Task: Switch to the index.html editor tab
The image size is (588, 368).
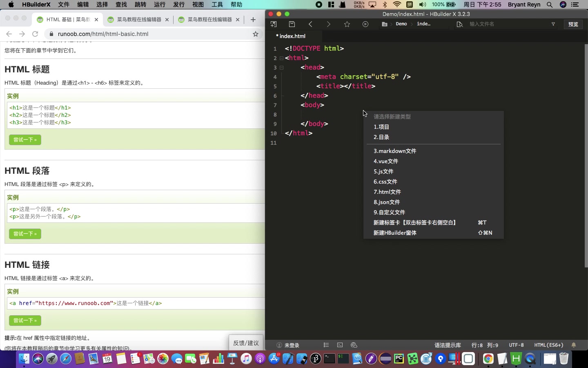Action: 292,36
